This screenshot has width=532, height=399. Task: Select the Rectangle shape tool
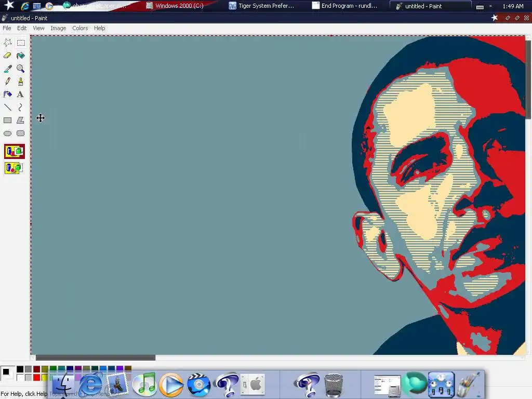pyautogui.click(x=7, y=120)
